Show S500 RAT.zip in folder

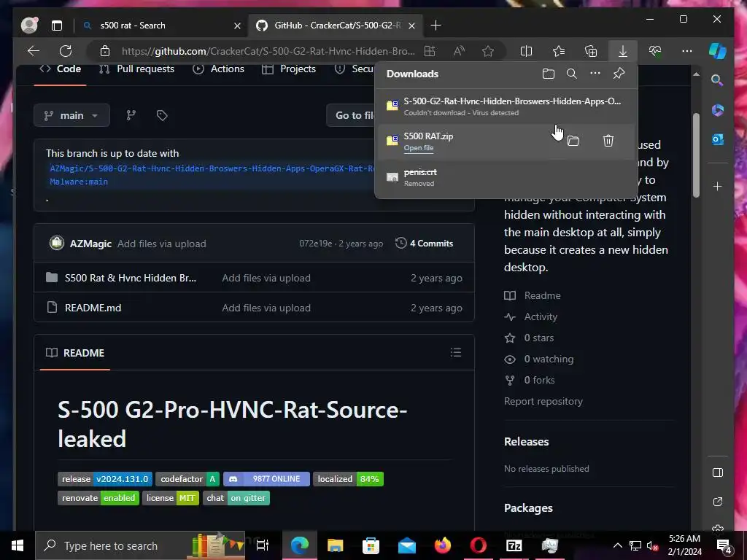[x=573, y=141]
